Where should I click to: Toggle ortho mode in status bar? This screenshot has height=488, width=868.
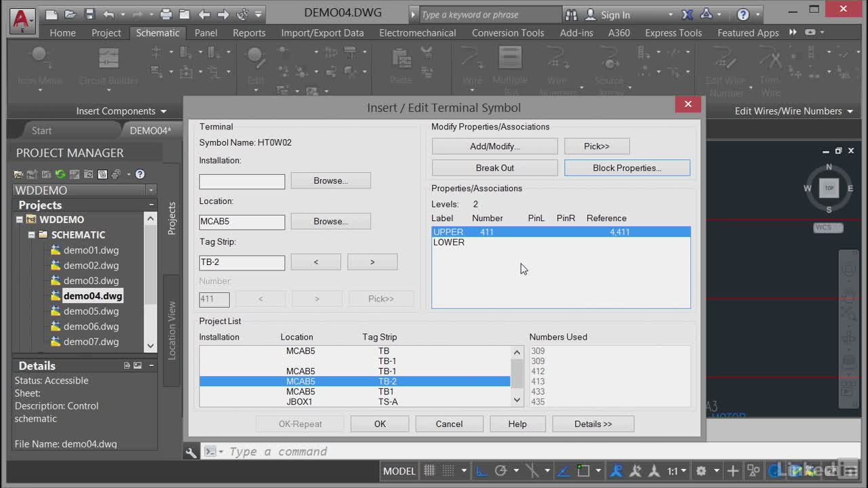tap(481, 470)
